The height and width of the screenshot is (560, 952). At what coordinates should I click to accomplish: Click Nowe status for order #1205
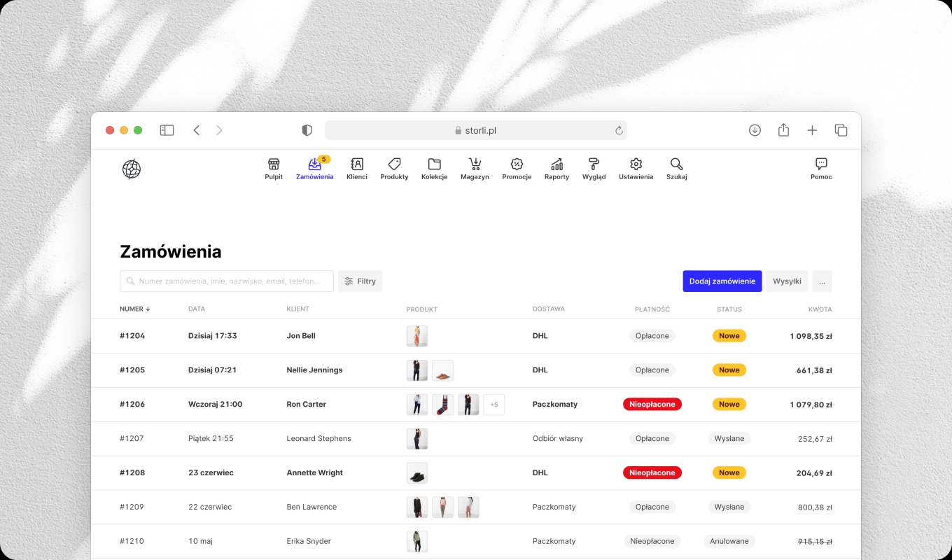729,370
